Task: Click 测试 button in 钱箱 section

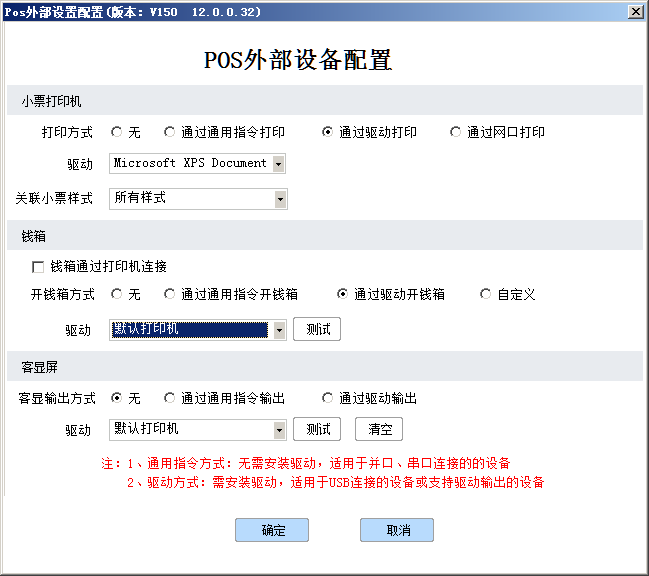Action: (317, 329)
